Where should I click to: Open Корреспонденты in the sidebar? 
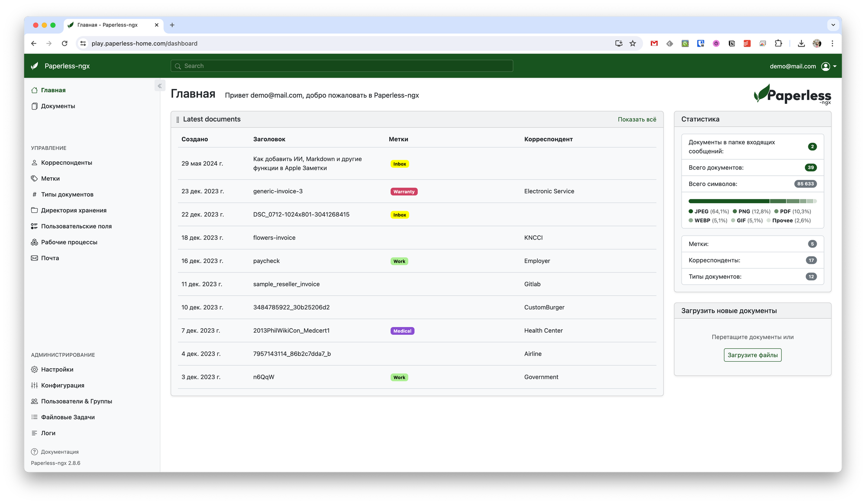[x=66, y=163]
